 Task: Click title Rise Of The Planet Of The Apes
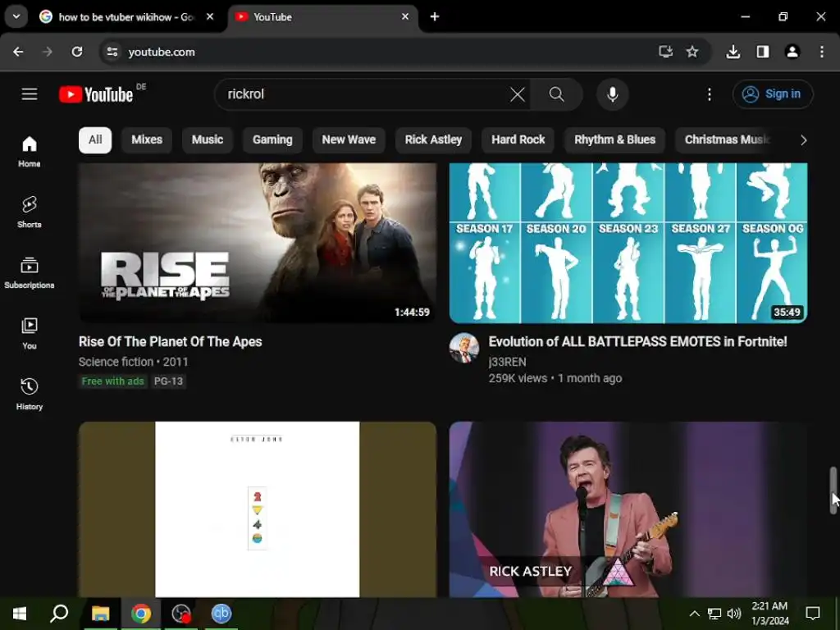coord(171,342)
